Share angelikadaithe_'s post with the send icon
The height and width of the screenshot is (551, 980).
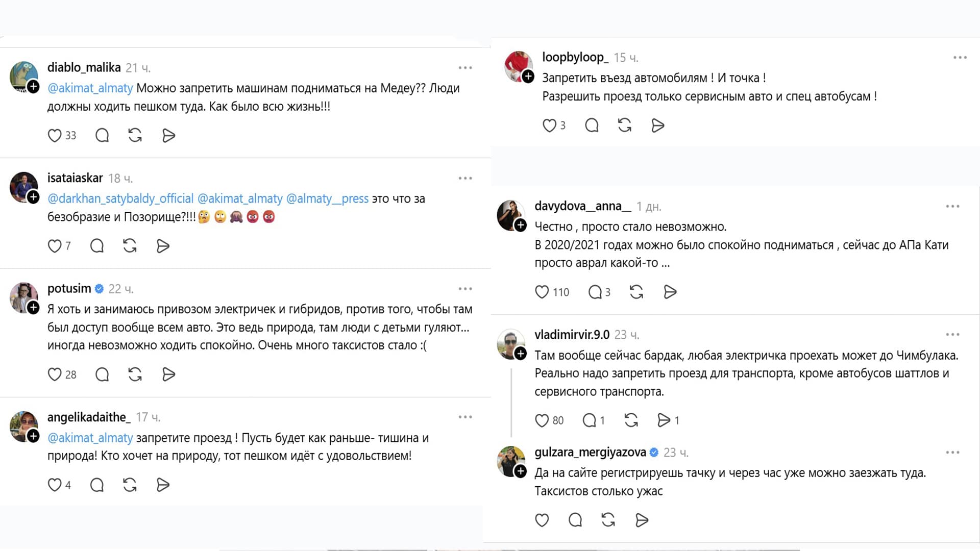coord(163,485)
